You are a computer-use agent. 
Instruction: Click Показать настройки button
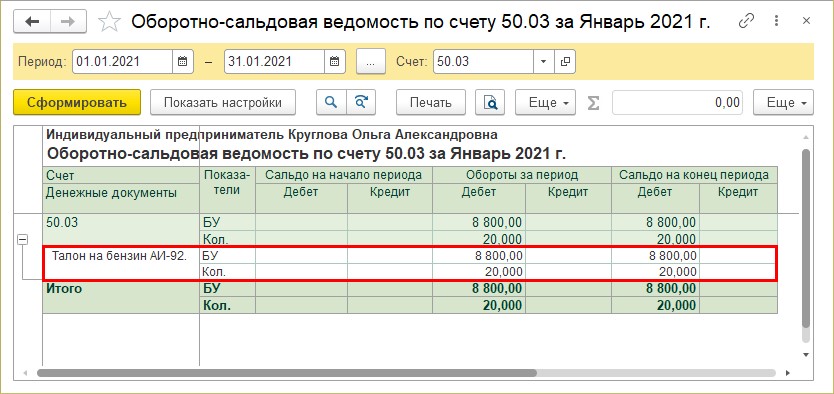(x=223, y=103)
